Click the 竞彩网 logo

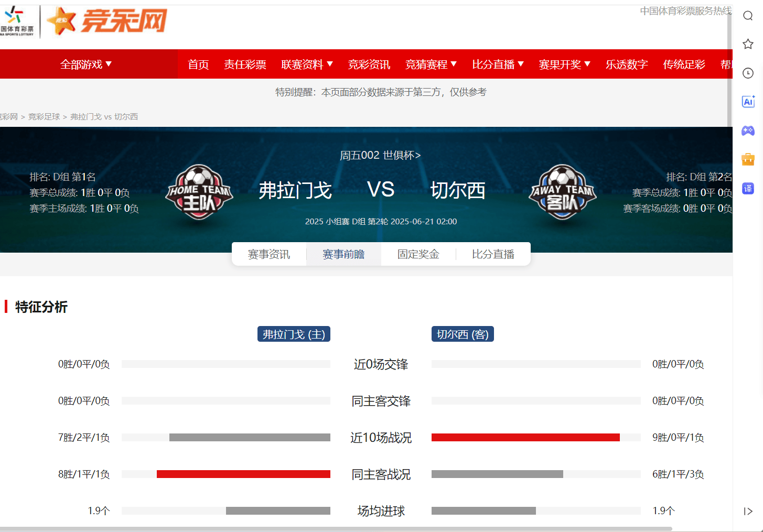click(107, 21)
